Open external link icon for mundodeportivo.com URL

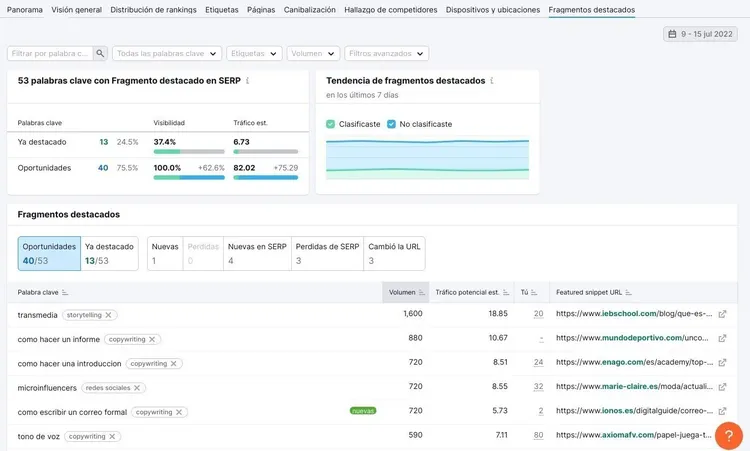tap(722, 338)
